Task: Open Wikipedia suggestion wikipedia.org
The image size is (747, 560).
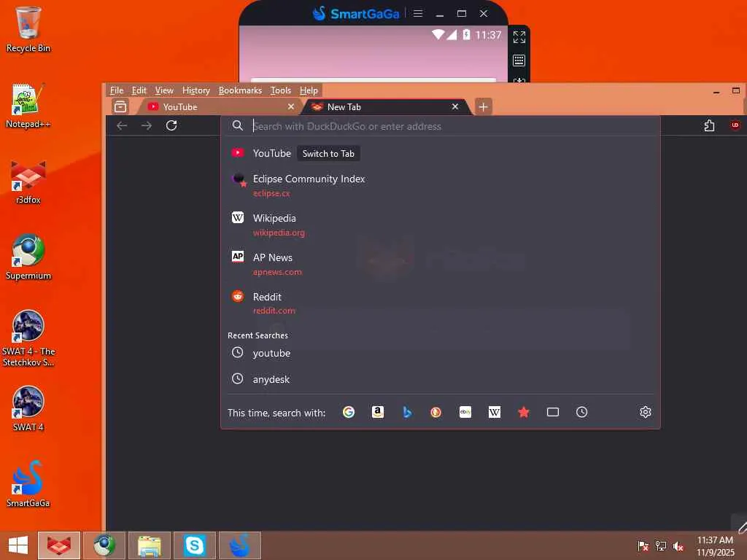Action: tap(440, 225)
